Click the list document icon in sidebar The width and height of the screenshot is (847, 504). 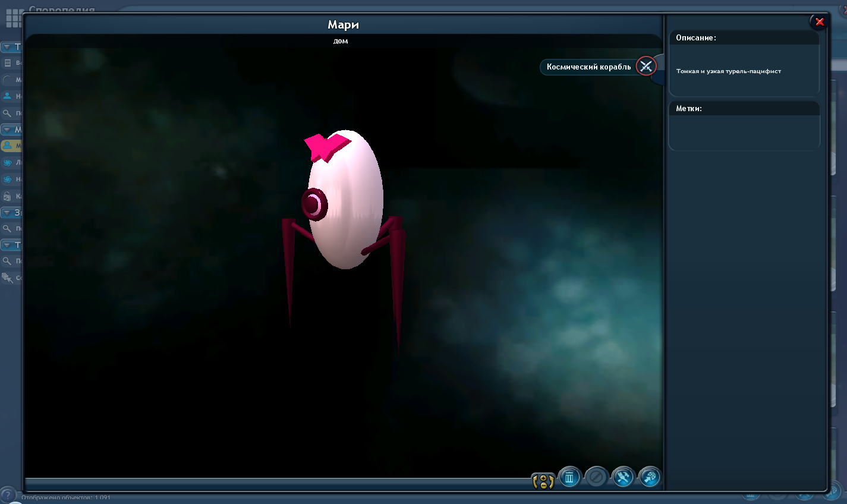click(8, 62)
